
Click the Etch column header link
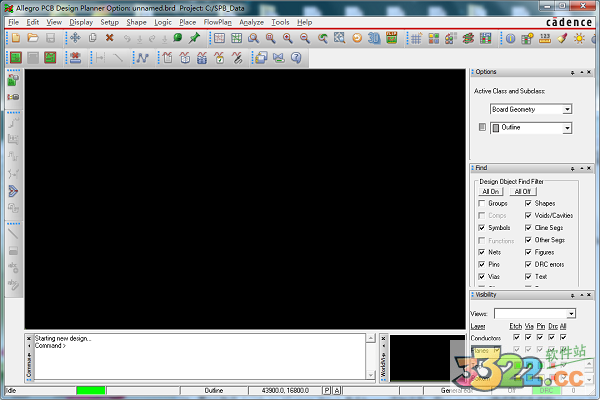[x=516, y=326]
